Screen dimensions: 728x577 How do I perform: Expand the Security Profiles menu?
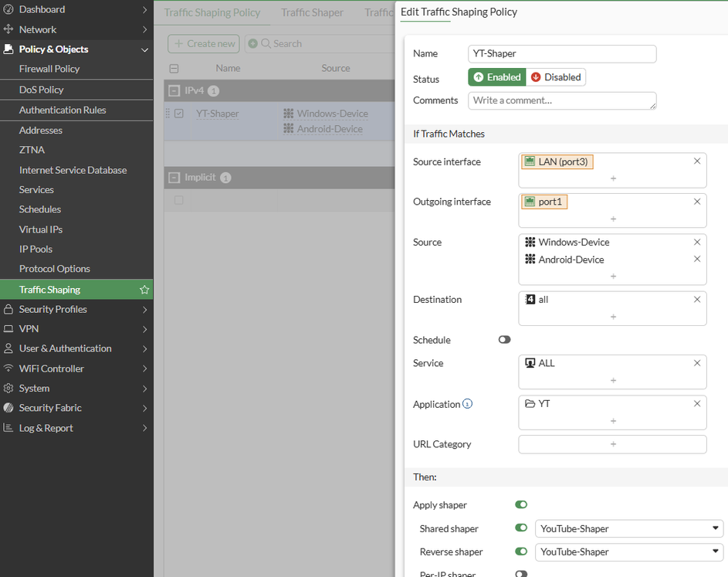pyautogui.click(x=76, y=309)
